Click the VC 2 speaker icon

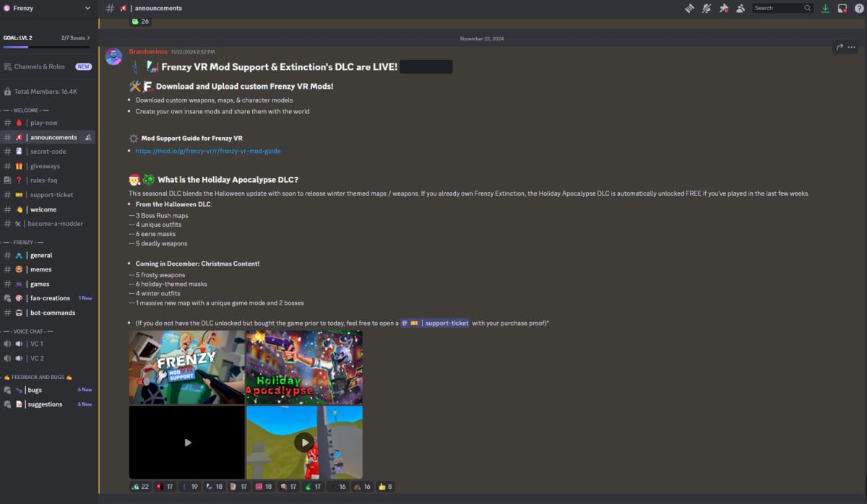click(x=7, y=358)
